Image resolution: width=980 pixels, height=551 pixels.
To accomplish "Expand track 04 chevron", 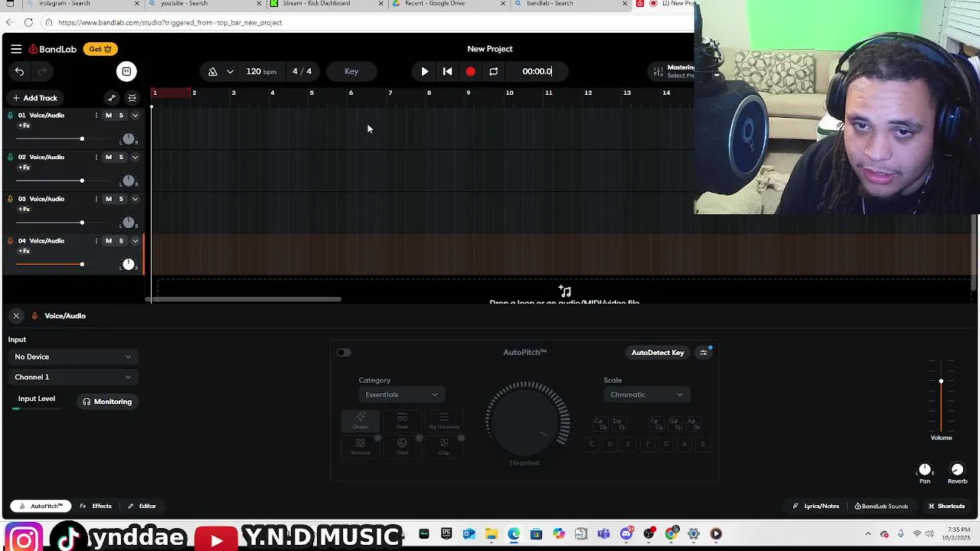I will pyautogui.click(x=135, y=241).
